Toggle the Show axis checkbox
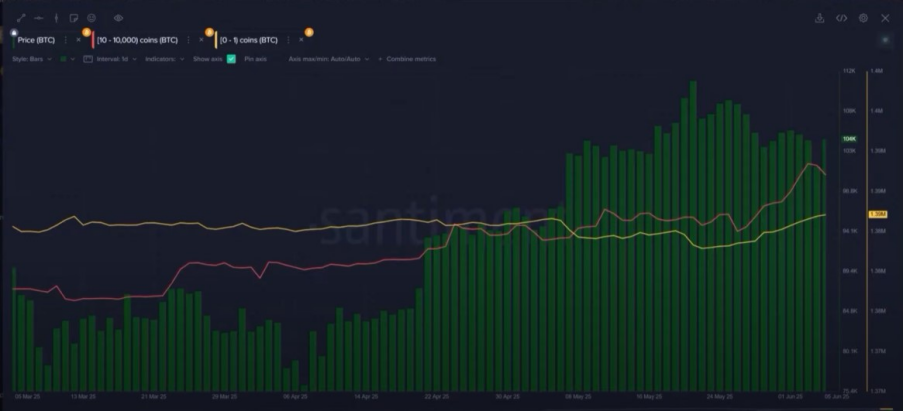The image size is (903, 412). tap(231, 59)
